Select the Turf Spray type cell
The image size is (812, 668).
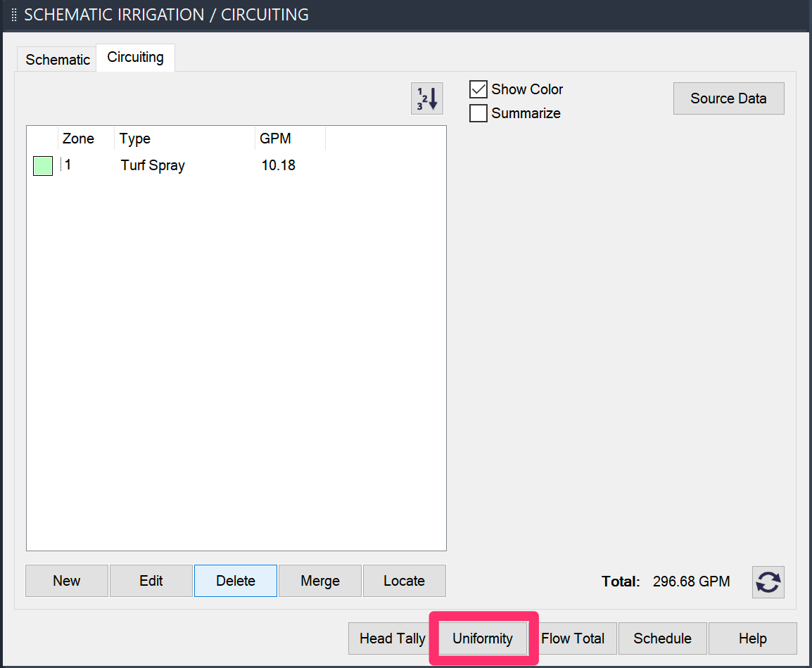153,165
